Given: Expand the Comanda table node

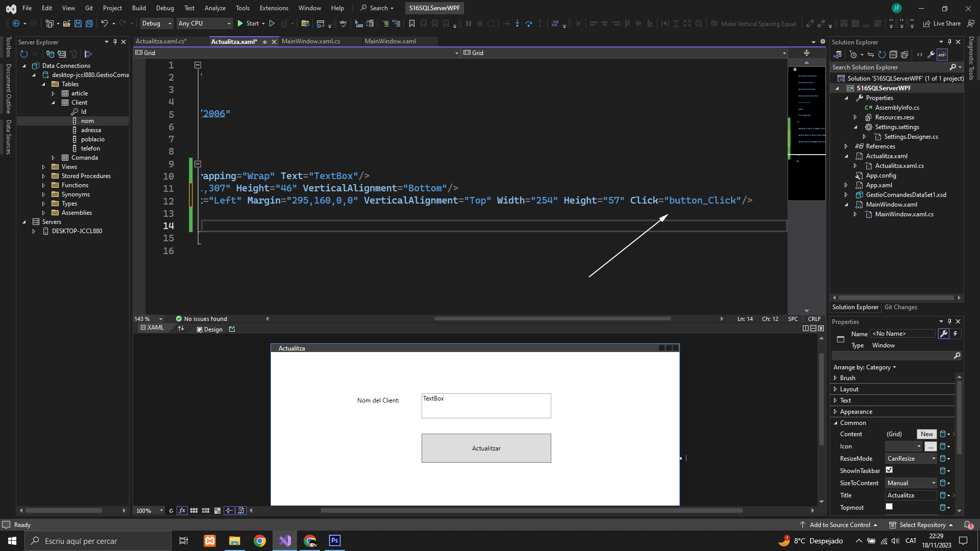Looking at the screenshot, I should (x=53, y=158).
